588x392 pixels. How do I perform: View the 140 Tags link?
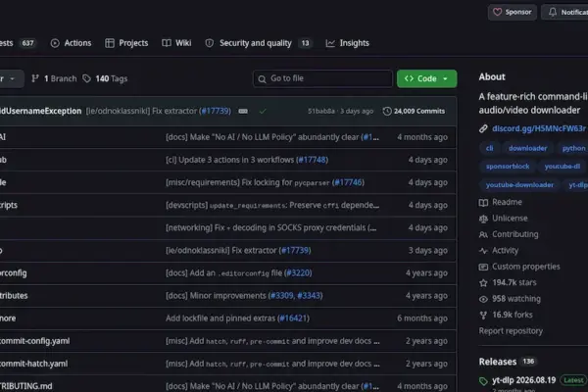point(105,78)
